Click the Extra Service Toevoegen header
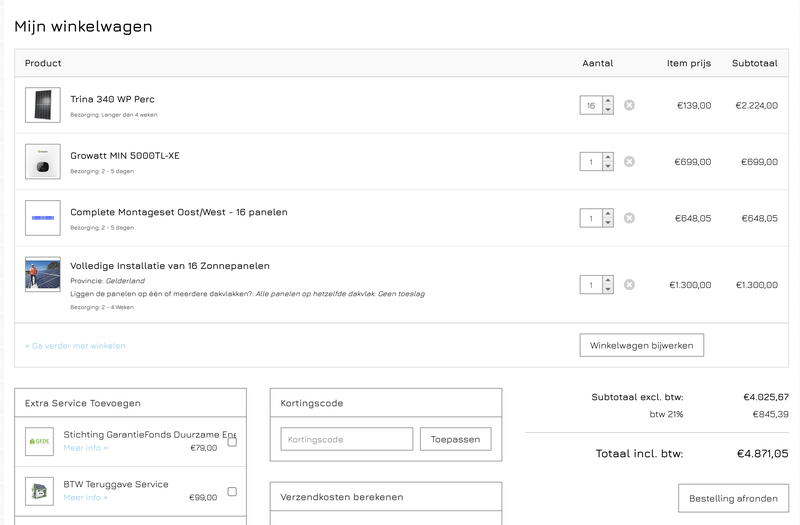 click(131, 403)
